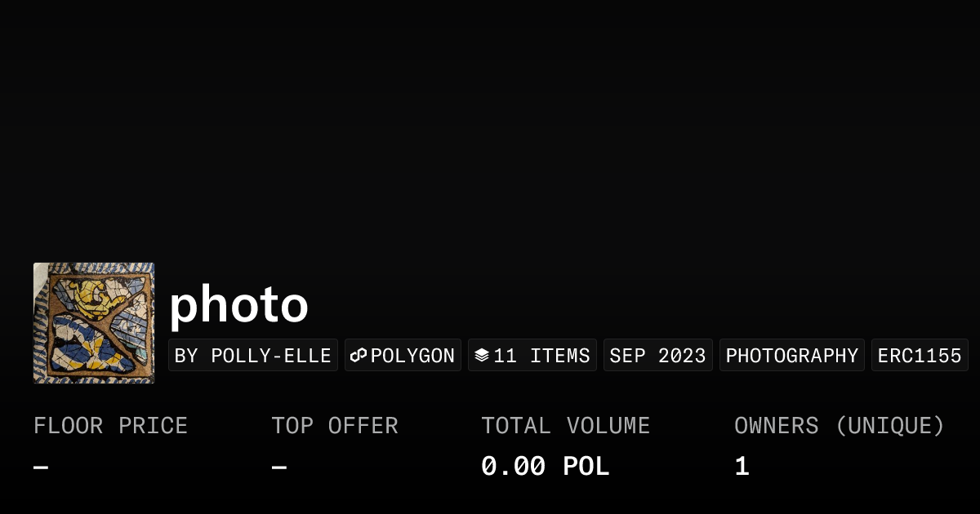
Task: Select the TOP OFFER label
Action: (335, 426)
